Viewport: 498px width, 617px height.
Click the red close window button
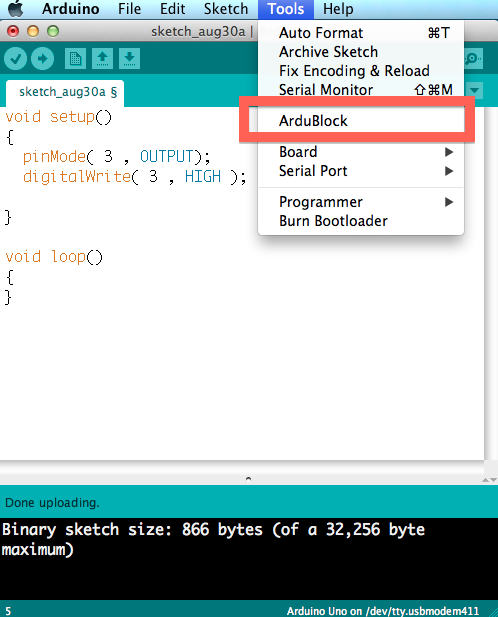(x=13, y=31)
